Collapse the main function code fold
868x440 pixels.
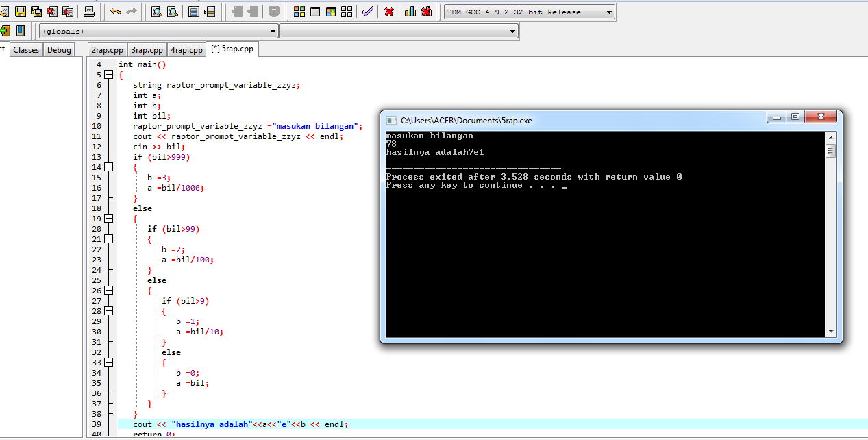(108, 74)
